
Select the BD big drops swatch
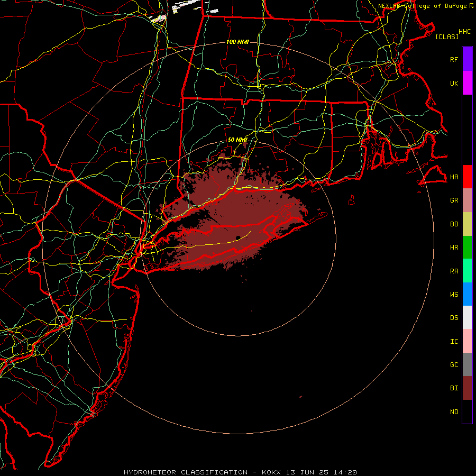click(x=467, y=224)
